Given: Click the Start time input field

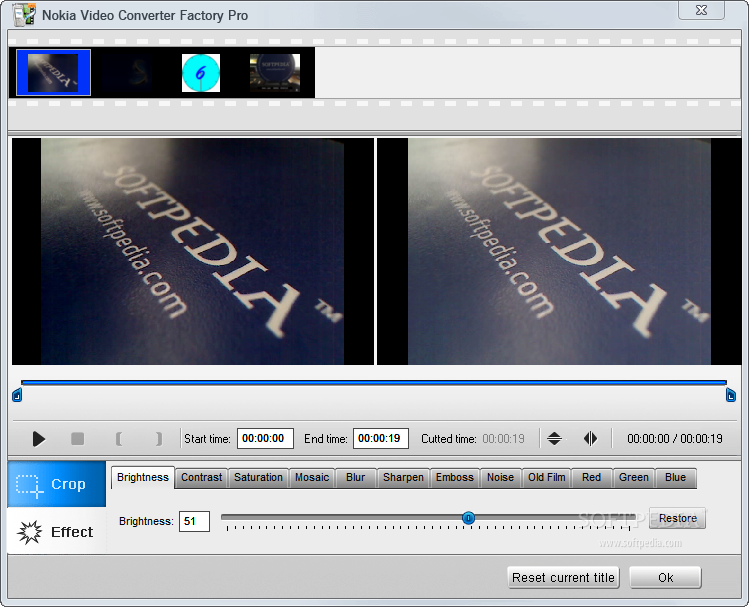Looking at the screenshot, I should click(x=265, y=438).
